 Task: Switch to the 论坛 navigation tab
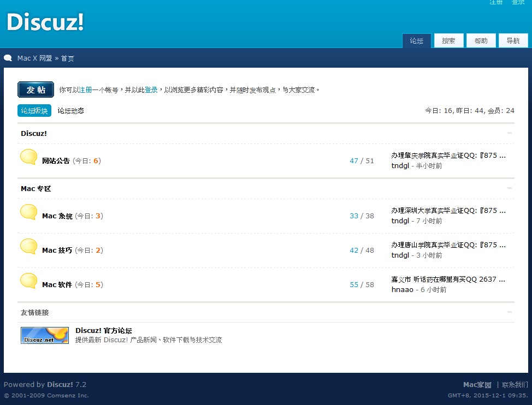pos(417,41)
